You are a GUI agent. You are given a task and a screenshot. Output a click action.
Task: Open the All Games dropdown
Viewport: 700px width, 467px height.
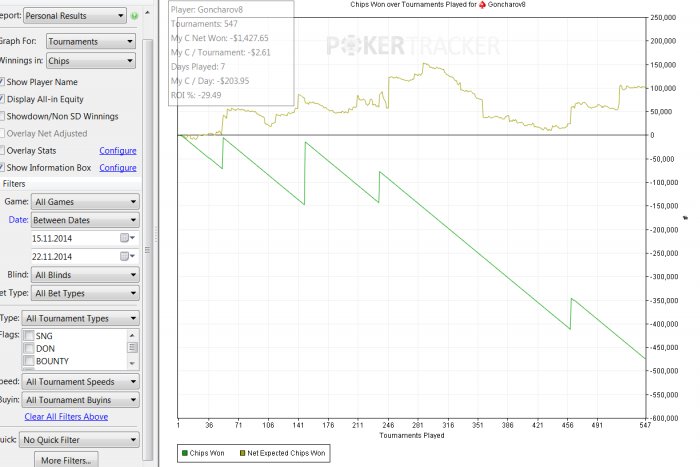(x=85, y=202)
